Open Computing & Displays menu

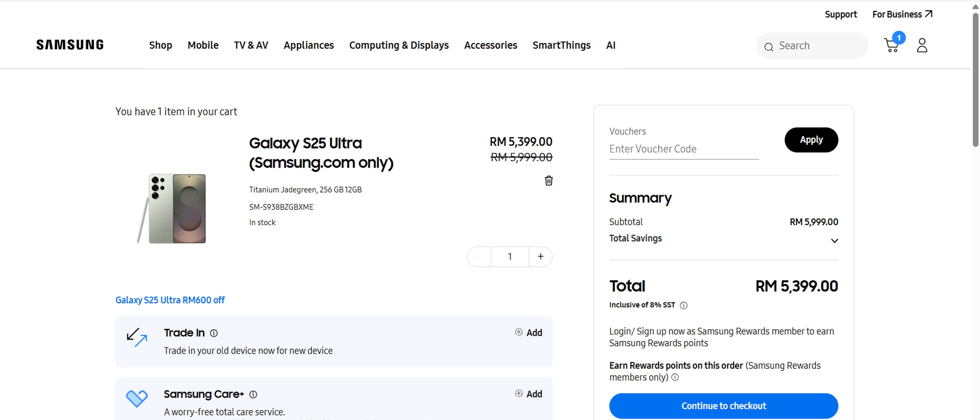click(399, 45)
